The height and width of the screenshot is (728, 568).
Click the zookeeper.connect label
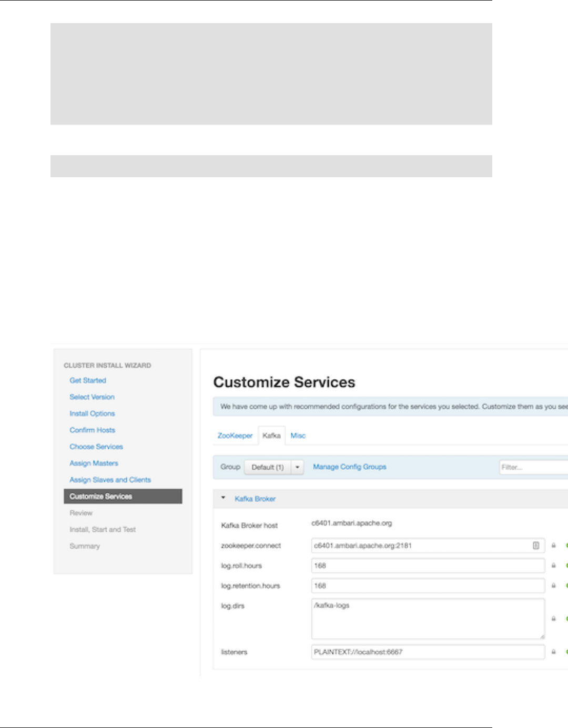251,545
